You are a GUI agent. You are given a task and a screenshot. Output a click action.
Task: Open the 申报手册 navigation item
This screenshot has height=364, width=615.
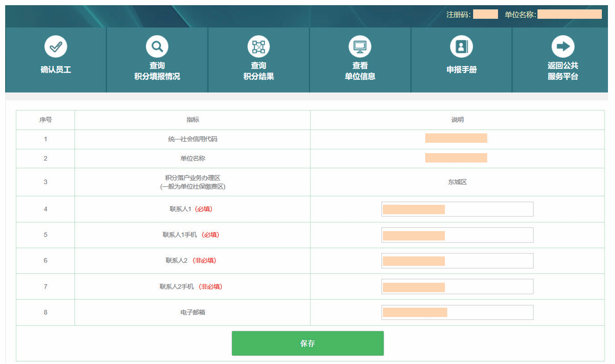[x=461, y=60]
